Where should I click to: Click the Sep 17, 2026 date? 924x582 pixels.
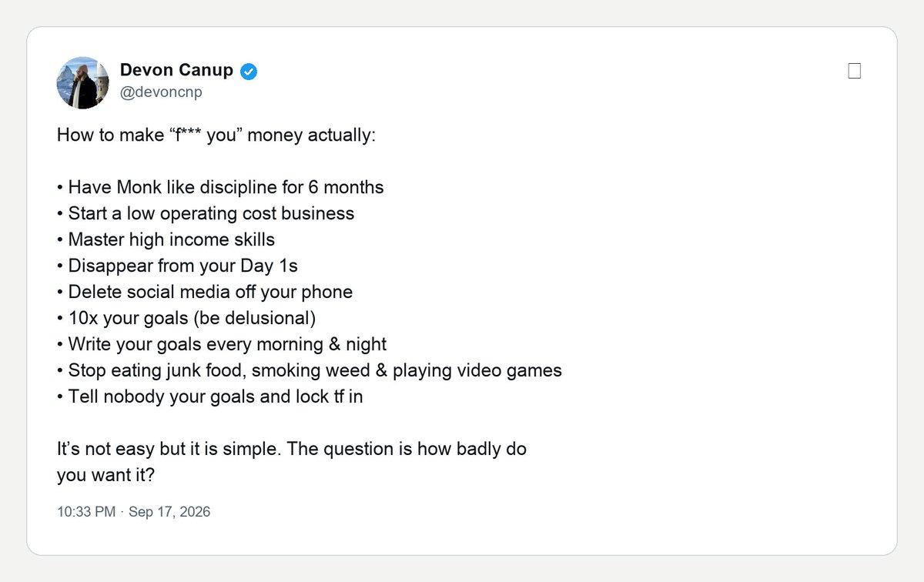click(169, 511)
